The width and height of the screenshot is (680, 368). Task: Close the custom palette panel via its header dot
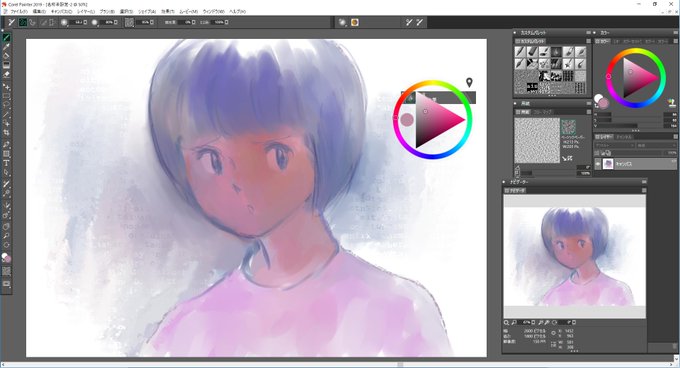click(x=515, y=33)
